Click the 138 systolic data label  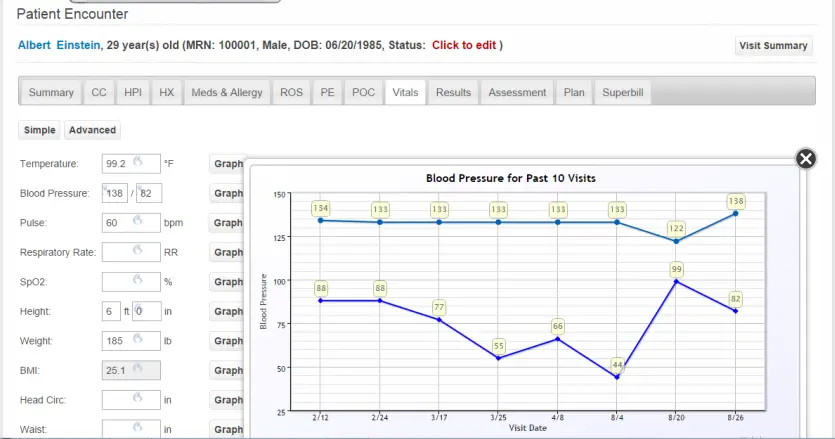736,201
